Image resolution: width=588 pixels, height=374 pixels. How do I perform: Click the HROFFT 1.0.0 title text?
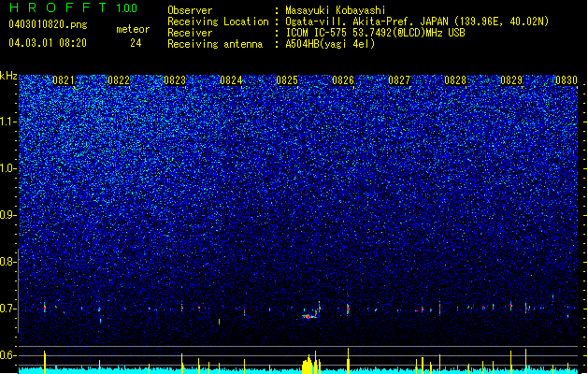click(73, 7)
